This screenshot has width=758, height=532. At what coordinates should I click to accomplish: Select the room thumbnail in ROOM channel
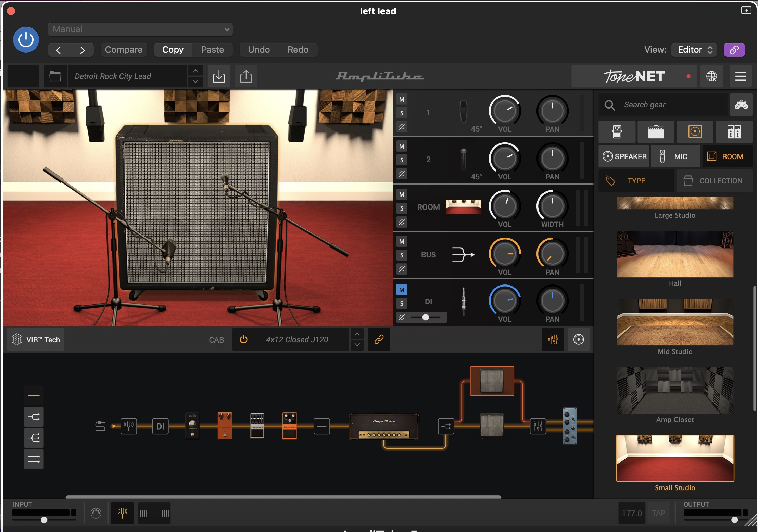click(463, 207)
